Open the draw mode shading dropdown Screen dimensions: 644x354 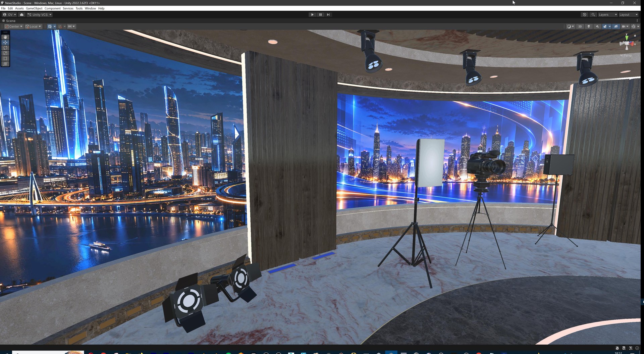(x=570, y=27)
